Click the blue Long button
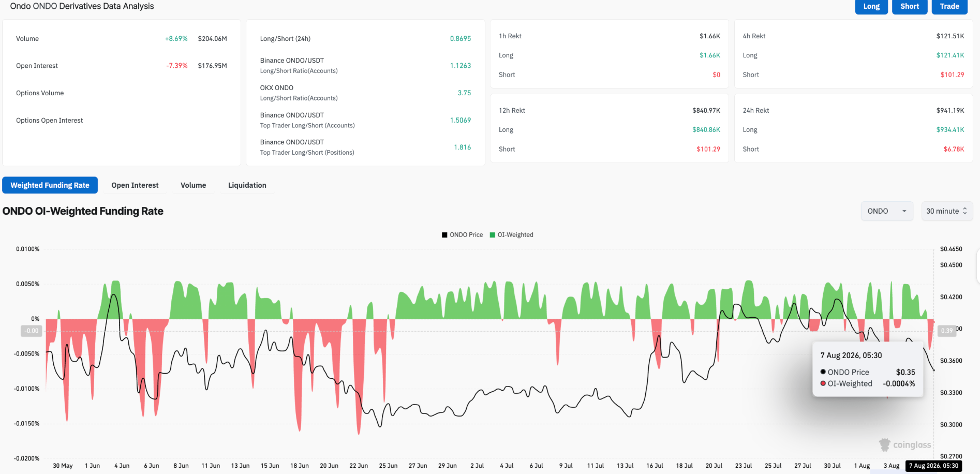 pos(871,7)
